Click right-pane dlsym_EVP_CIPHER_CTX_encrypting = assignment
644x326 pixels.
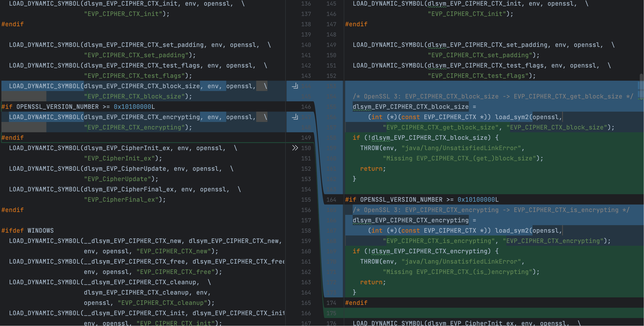(415, 220)
